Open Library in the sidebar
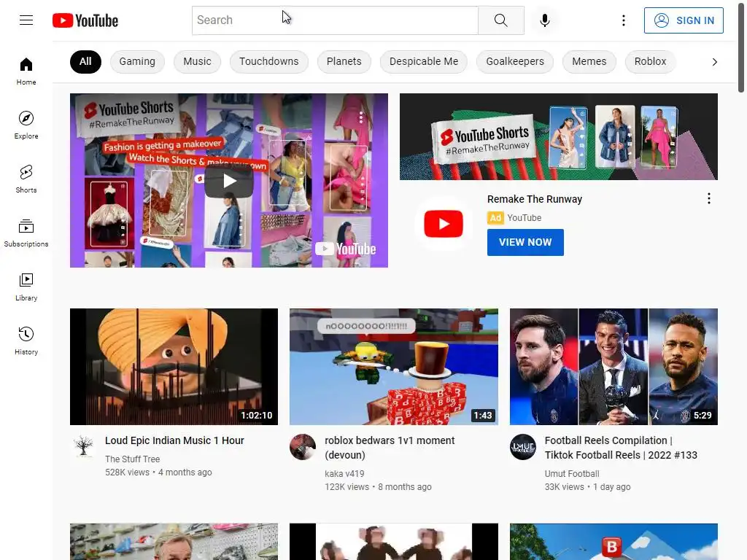The height and width of the screenshot is (560, 747). (26, 287)
